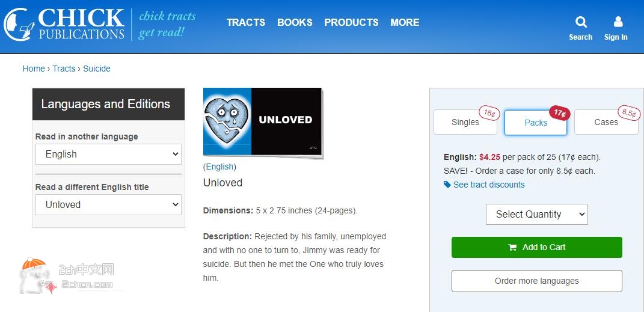The image size is (644, 312).
Task: Click the tag icon beside tract discounts
Action: 447,185
